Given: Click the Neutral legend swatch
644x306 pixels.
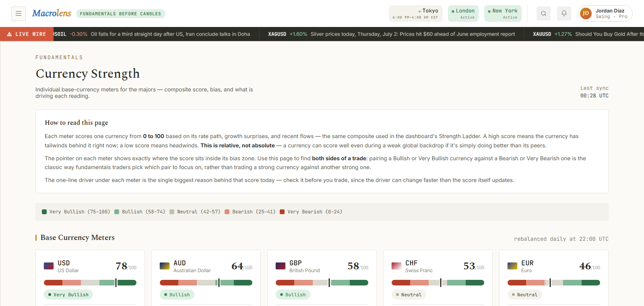Looking at the screenshot, I should tap(172, 212).
